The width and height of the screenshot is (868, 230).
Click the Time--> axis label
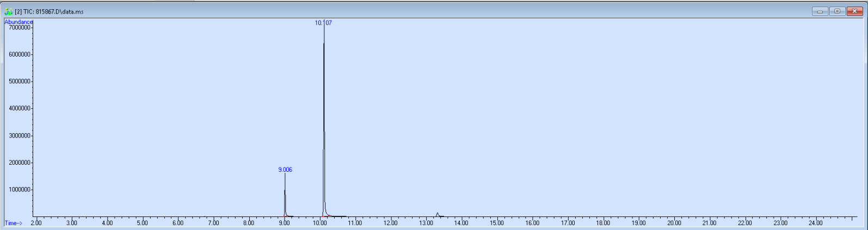14,223
